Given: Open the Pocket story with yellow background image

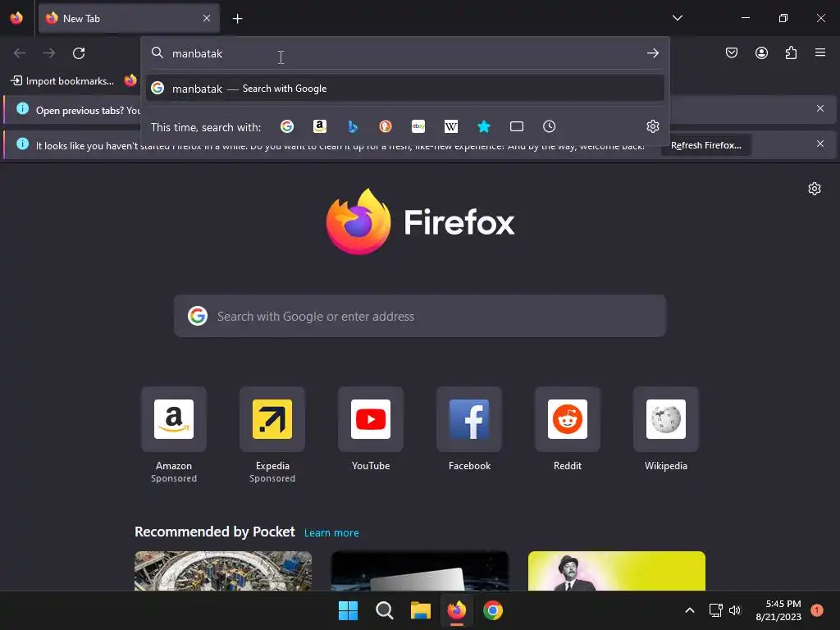Looking at the screenshot, I should tap(617, 571).
